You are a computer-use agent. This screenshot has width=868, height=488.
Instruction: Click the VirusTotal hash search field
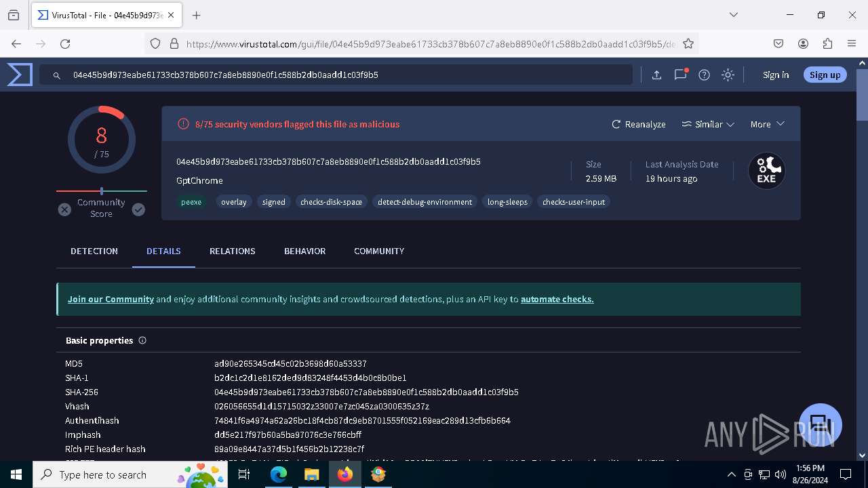pyautogui.click(x=336, y=75)
